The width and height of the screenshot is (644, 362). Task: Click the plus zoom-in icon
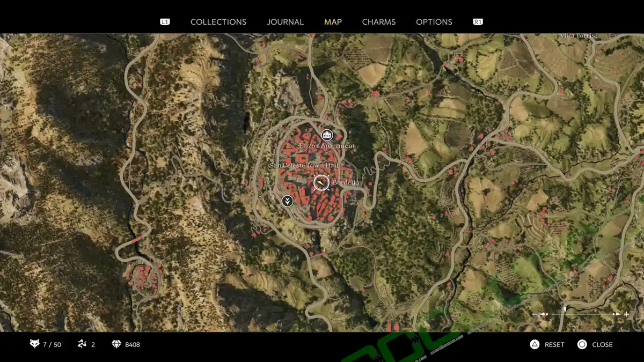click(626, 314)
